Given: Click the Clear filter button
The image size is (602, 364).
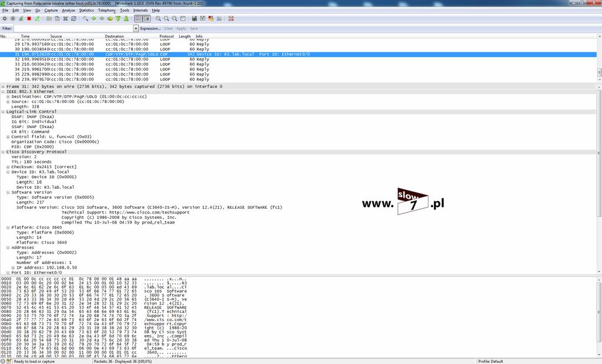Looking at the screenshot, I should coord(169,28).
